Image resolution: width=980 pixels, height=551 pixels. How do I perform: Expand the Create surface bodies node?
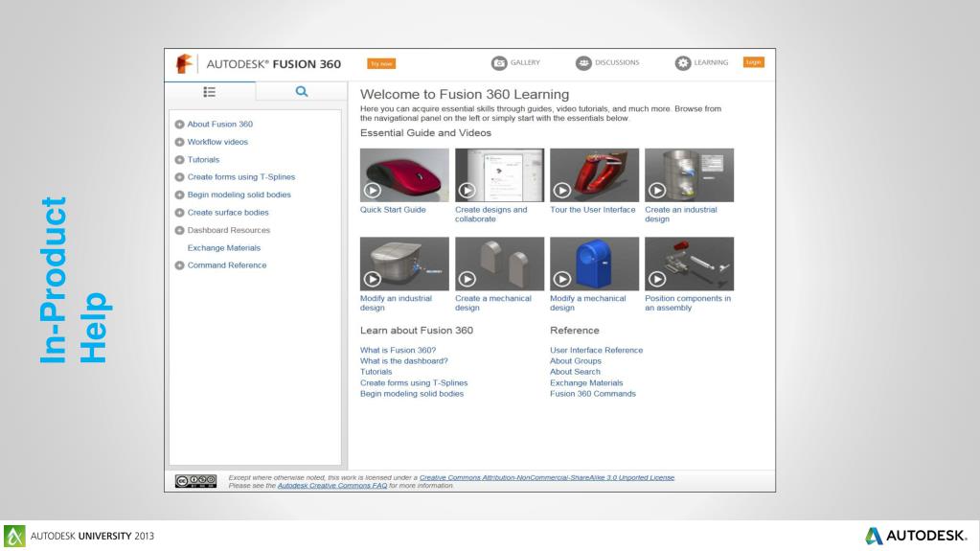pos(179,213)
